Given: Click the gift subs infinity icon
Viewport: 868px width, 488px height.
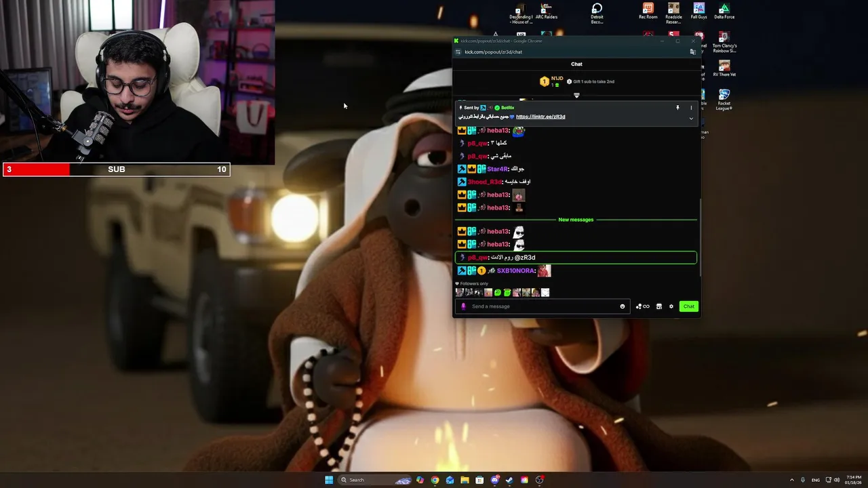Looking at the screenshot, I should coord(642,306).
